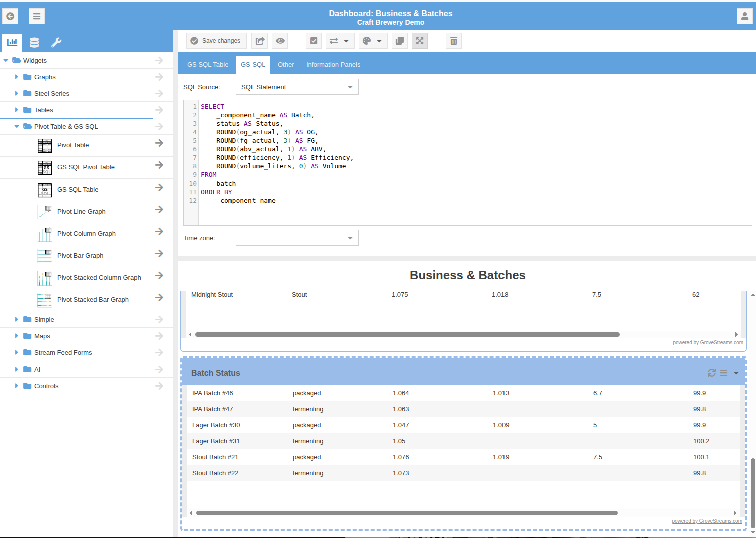
Task: Click the add arrow next to GS SQL Table
Action: click(x=159, y=188)
